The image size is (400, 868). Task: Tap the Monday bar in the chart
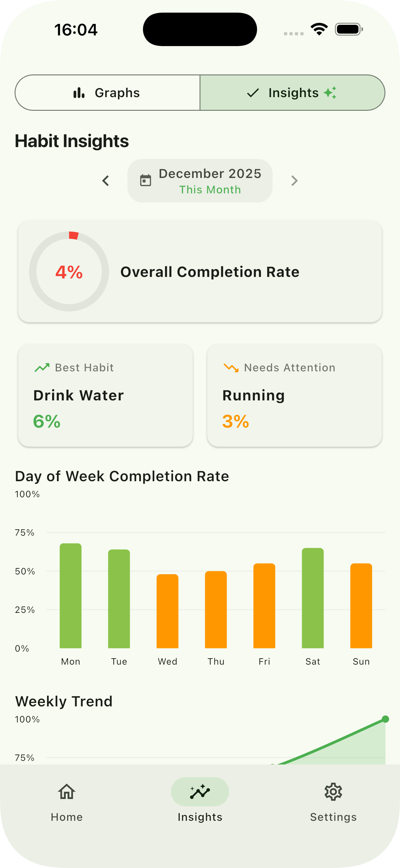[x=71, y=596]
